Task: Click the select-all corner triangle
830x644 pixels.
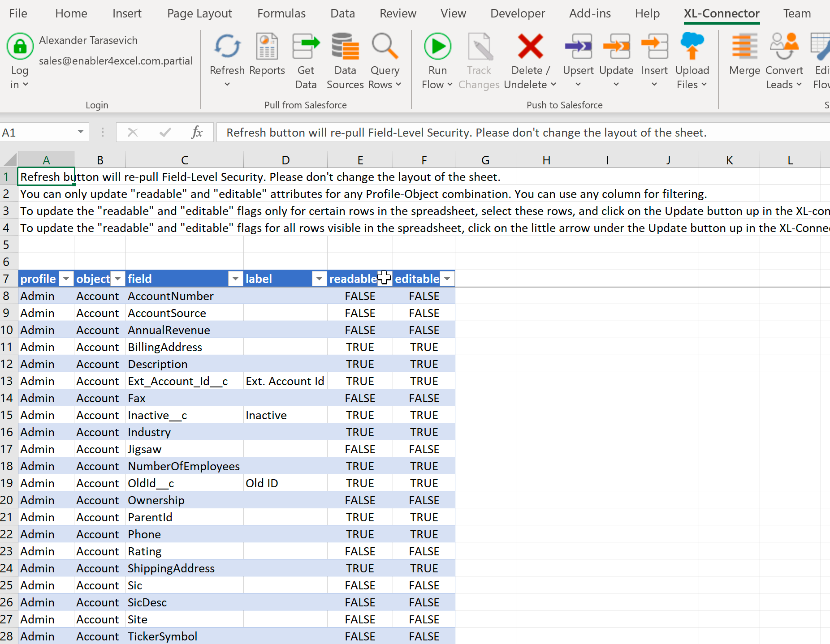Action: point(9,159)
